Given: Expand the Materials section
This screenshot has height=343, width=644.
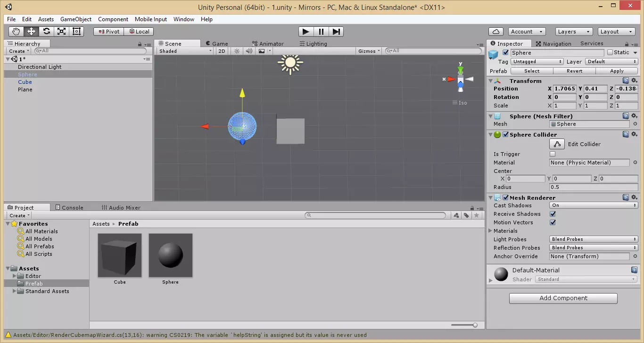Looking at the screenshot, I should [x=491, y=231].
